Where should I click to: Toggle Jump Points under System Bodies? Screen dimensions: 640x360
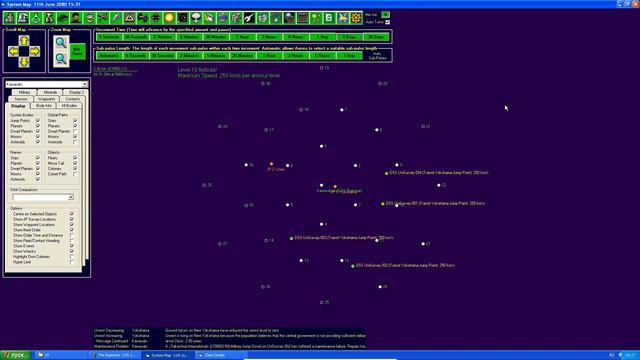pyautogui.click(x=38, y=121)
